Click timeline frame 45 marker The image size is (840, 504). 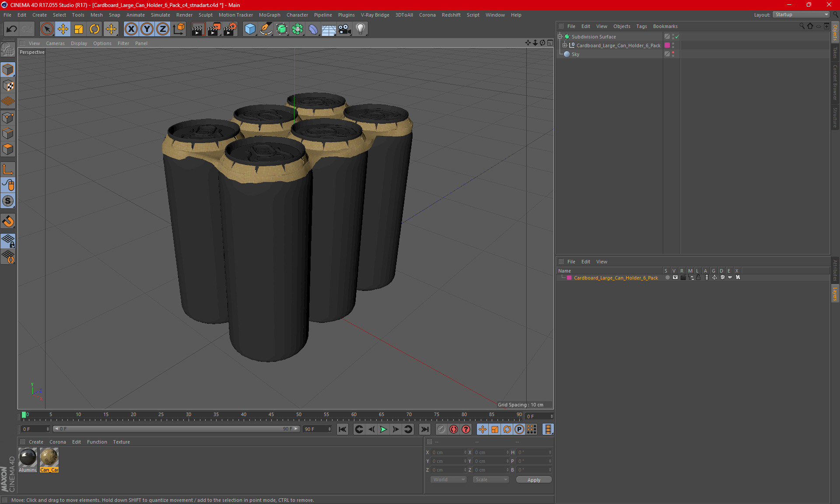point(271,416)
